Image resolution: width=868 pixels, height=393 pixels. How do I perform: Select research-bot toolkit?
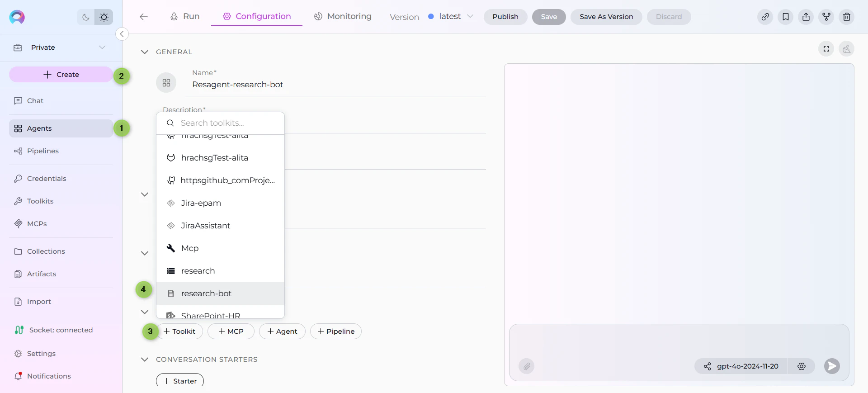220,294
